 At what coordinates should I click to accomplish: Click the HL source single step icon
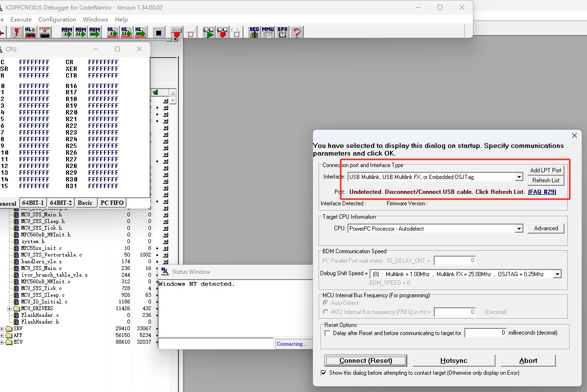point(113,33)
